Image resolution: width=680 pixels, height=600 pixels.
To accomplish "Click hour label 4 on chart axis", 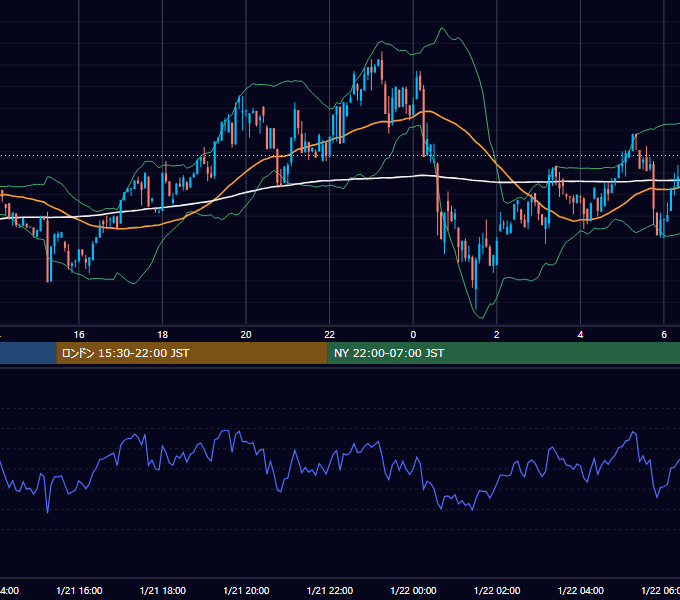I will click(x=580, y=334).
